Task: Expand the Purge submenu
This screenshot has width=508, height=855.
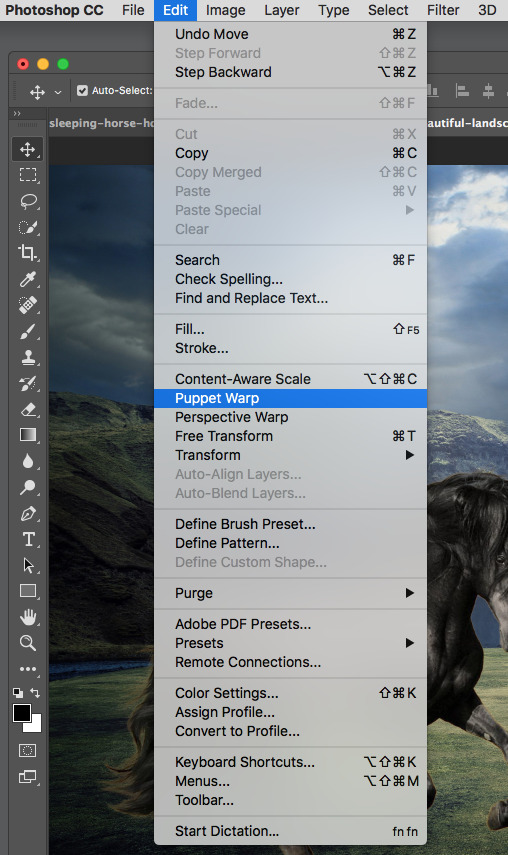Action: point(409,593)
